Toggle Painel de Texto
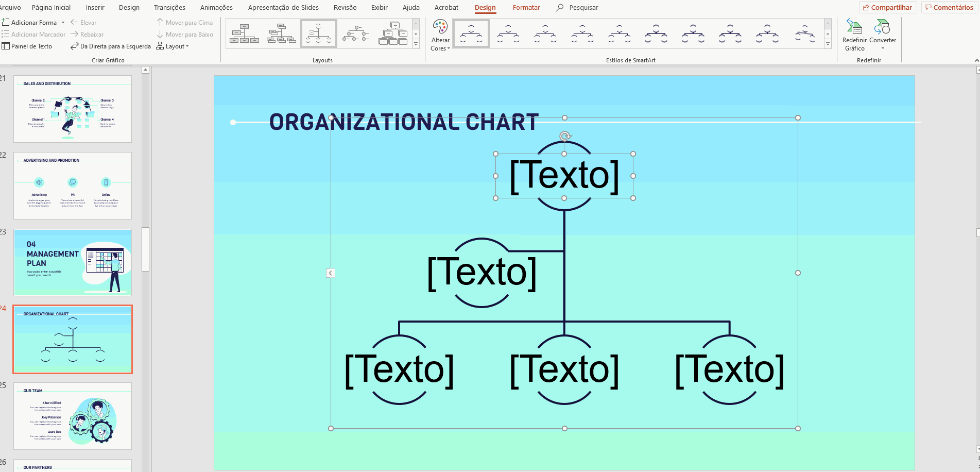Viewport: 980px width, 472px height. coord(27,46)
